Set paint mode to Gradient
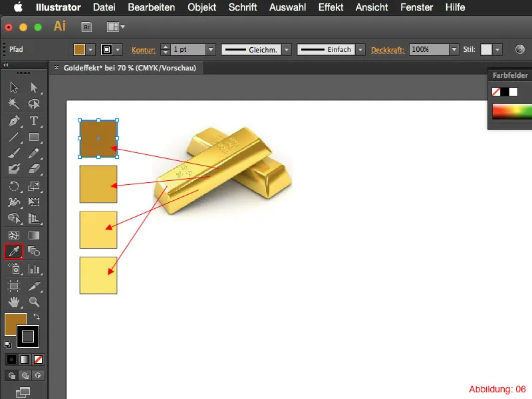Screen dimensions: 532x399 coord(25,359)
